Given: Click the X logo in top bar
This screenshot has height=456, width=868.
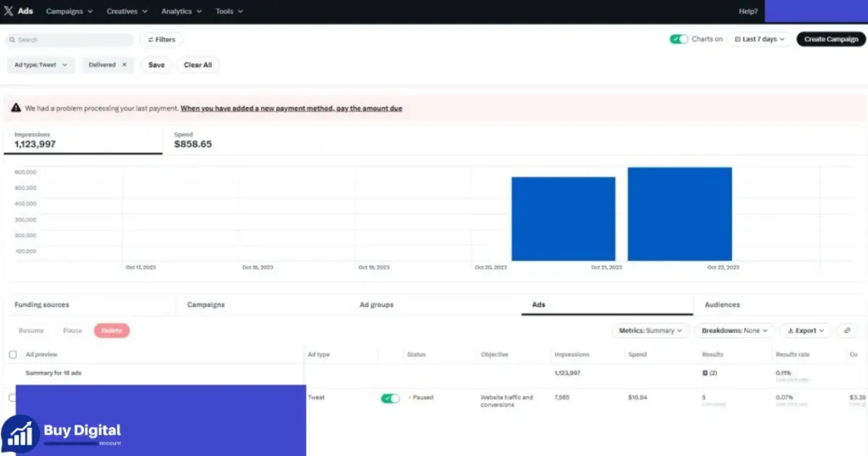Looking at the screenshot, I should 8,11.
